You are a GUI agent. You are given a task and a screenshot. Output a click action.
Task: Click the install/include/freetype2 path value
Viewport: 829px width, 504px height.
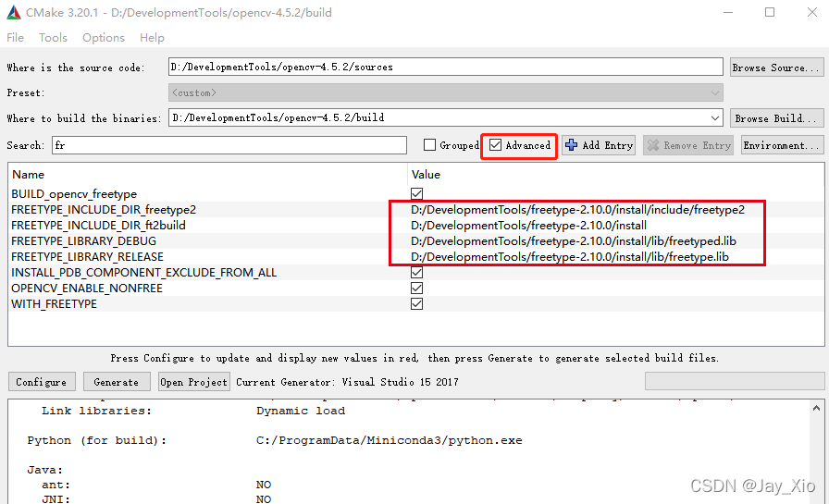(x=578, y=210)
